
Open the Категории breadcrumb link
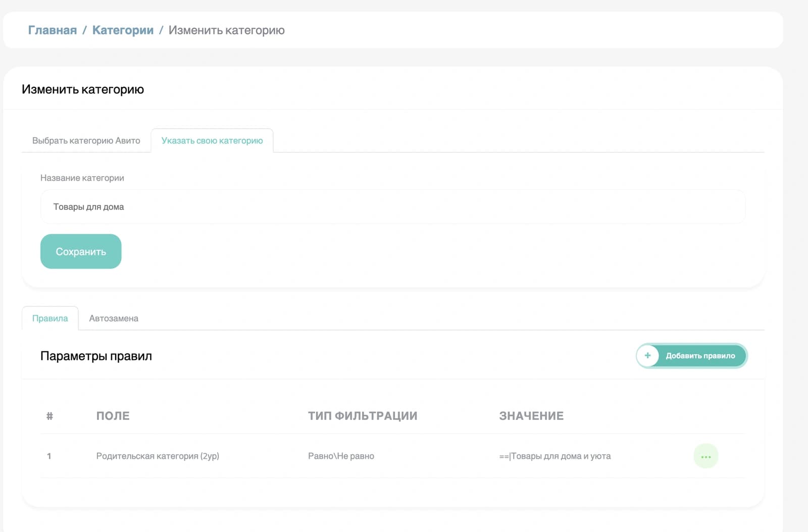click(123, 30)
